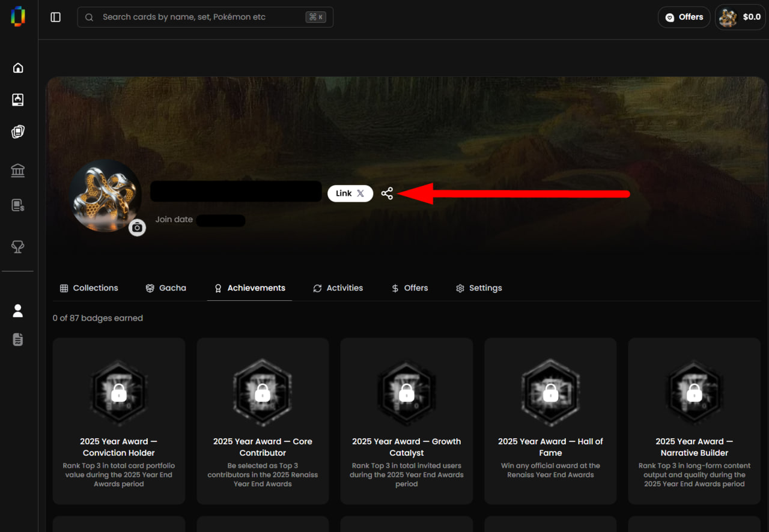Open the profile person sidebar icon
769x532 pixels.
tap(18, 311)
